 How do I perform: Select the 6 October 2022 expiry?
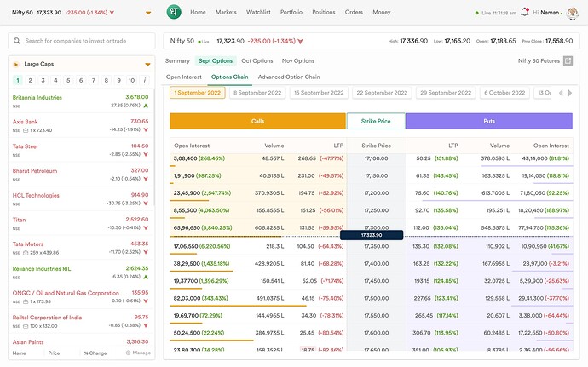504,93
